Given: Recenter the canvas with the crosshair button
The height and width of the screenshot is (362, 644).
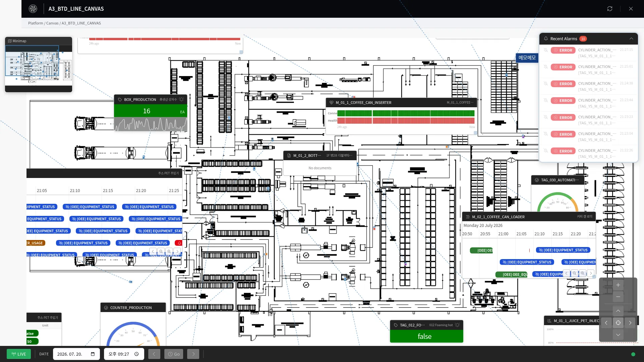Looking at the screenshot, I should [618, 323].
